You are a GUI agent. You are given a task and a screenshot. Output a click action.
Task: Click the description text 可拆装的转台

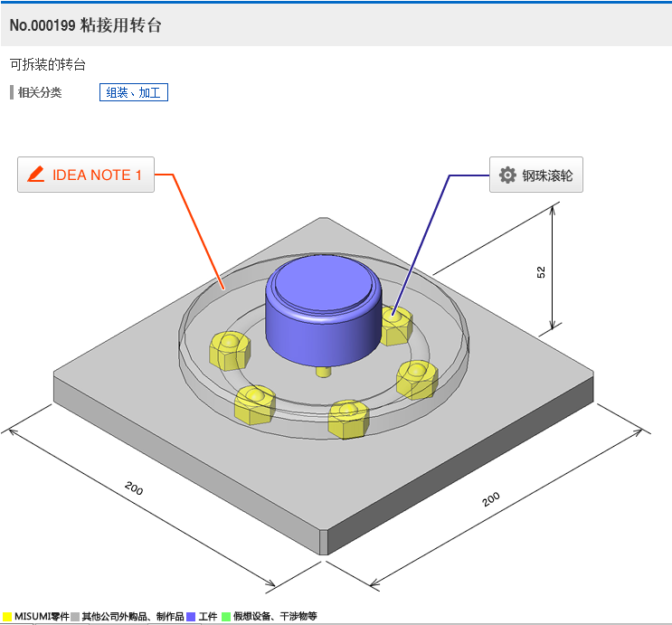[48, 64]
